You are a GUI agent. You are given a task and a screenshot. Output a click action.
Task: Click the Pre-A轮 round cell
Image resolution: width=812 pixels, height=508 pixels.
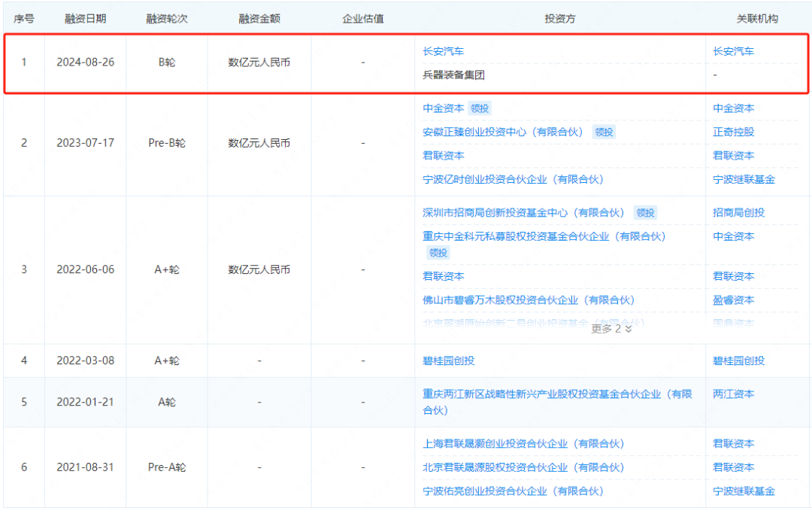167,467
